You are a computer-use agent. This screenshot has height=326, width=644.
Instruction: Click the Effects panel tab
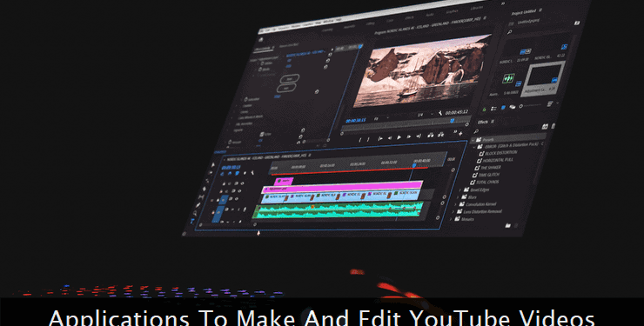483,123
